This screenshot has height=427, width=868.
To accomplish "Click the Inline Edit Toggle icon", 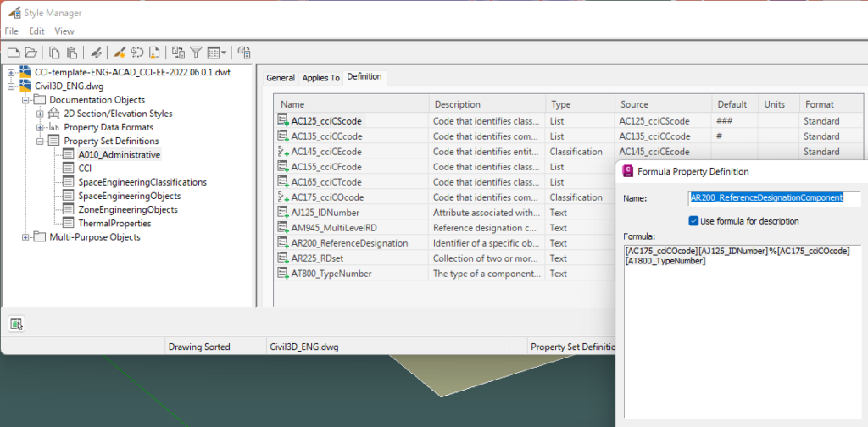I will pyautogui.click(x=244, y=53).
